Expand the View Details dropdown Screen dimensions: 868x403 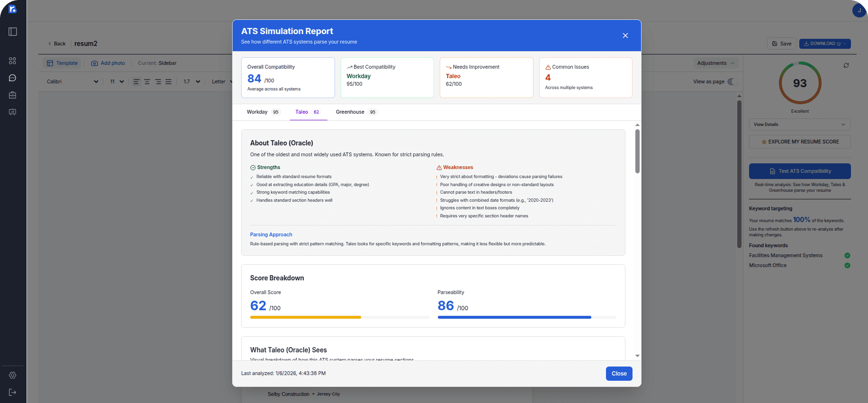pyautogui.click(x=800, y=125)
